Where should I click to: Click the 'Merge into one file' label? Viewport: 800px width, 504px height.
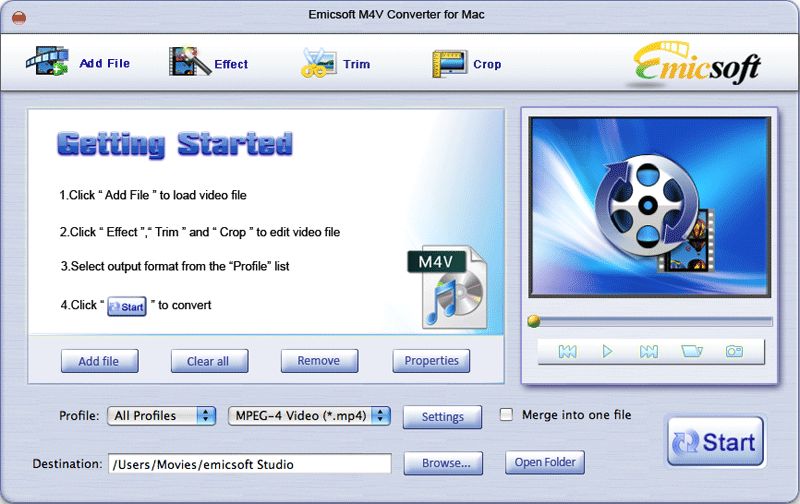[577, 415]
